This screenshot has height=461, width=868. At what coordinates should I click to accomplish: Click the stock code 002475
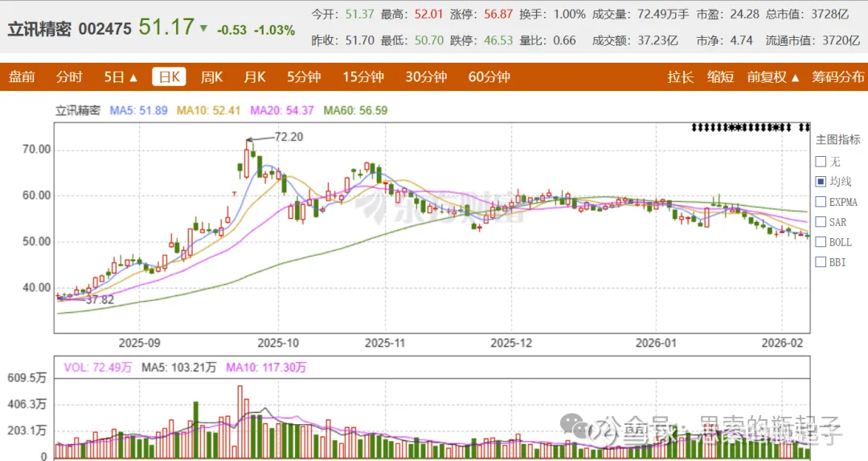click(x=104, y=30)
